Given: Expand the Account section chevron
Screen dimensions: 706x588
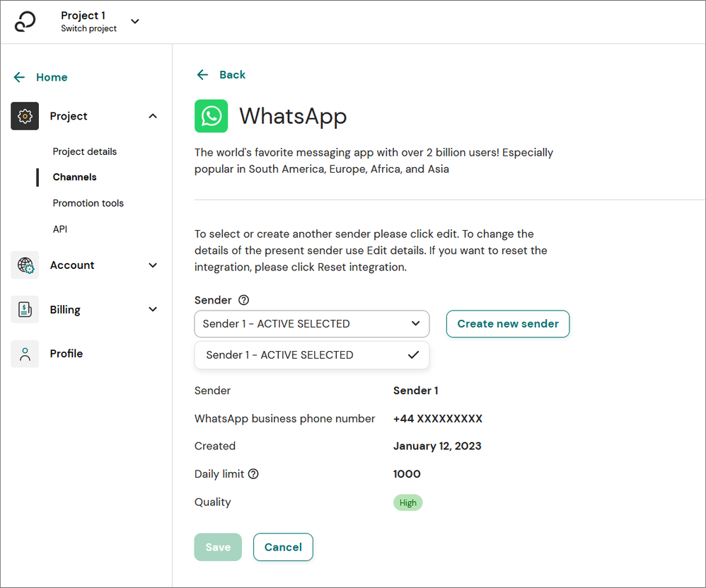Looking at the screenshot, I should point(153,265).
